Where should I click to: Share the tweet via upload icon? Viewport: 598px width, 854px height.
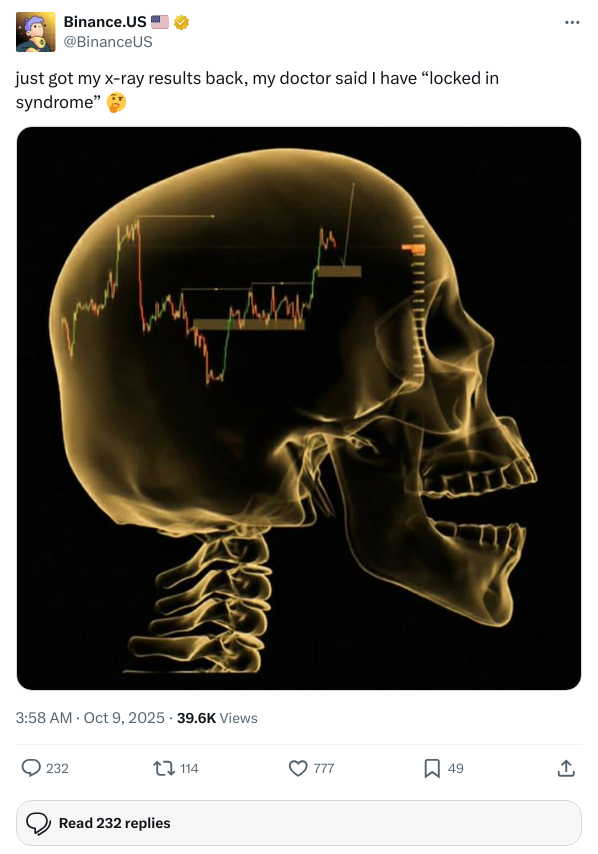tap(566, 768)
